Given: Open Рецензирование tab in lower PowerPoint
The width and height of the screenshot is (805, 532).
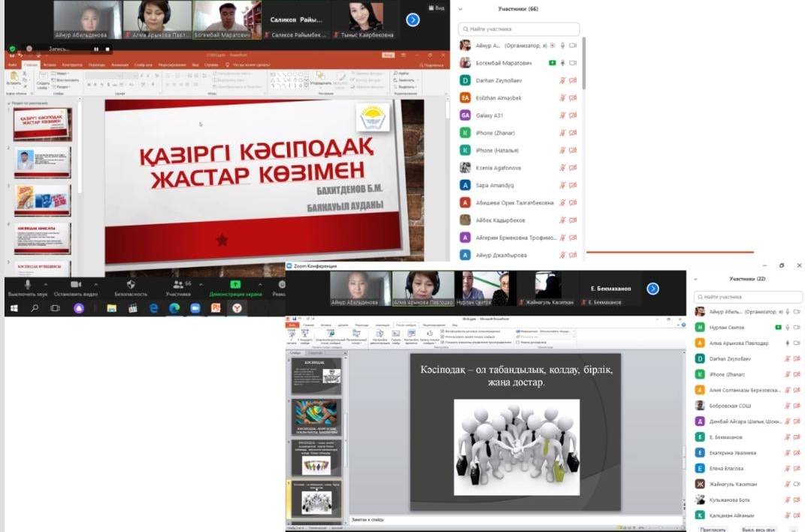Looking at the screenshot, I should click(434, 325).
